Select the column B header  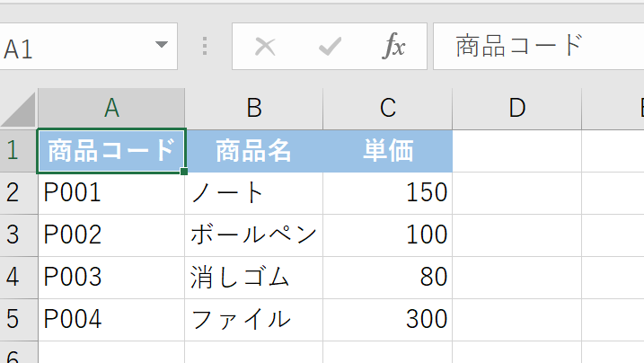pos(254,109)
